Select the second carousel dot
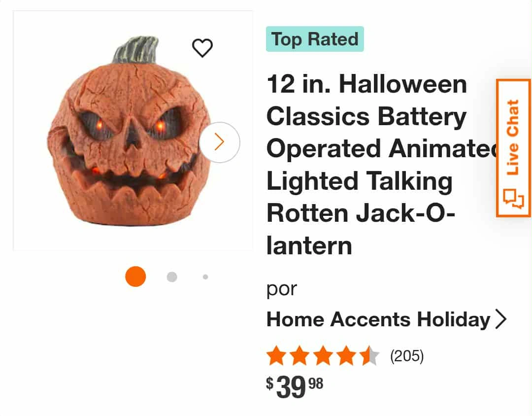The width and height of the screenshot is (532, 416). point(172,277)
